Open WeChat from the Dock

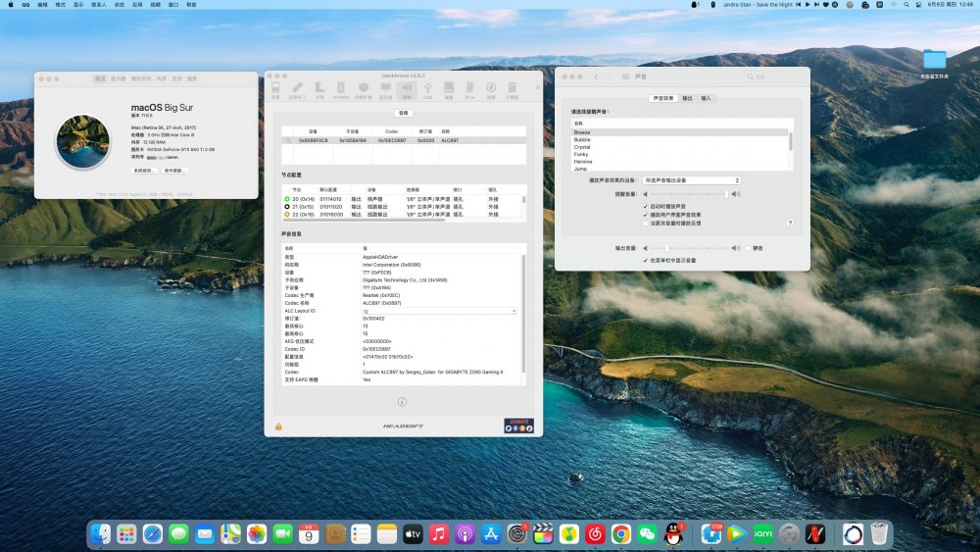click(647, 534)
